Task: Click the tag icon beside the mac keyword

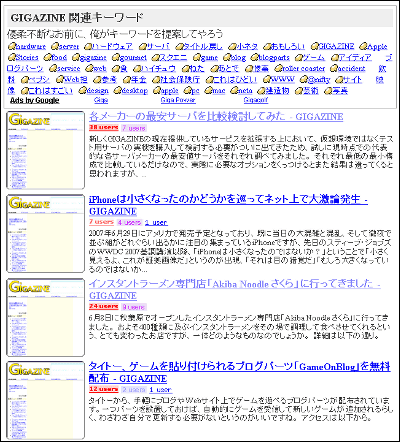Action: [208, 90]
